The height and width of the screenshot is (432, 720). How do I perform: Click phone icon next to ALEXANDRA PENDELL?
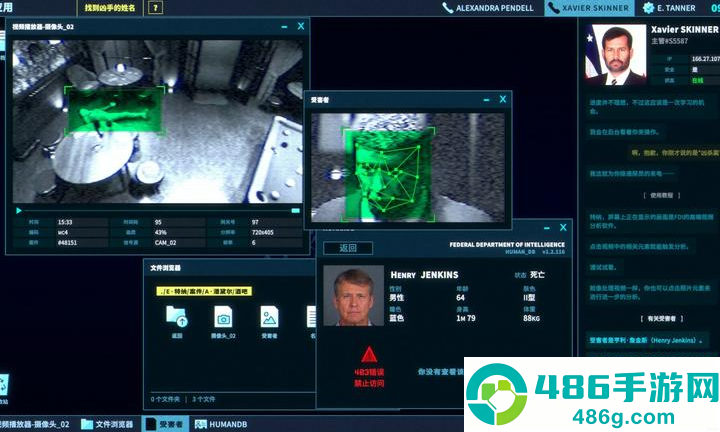[x=447, y=8]
